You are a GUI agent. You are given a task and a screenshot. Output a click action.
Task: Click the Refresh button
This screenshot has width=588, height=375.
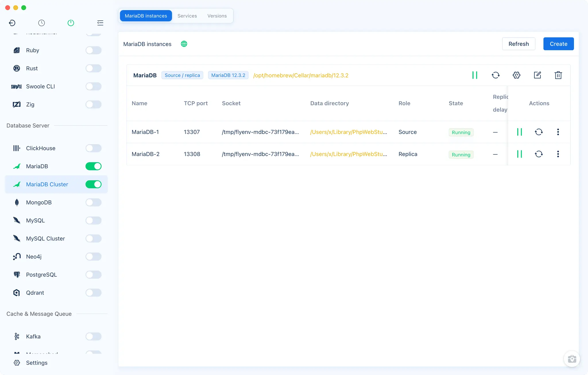[x=519, y=44]
